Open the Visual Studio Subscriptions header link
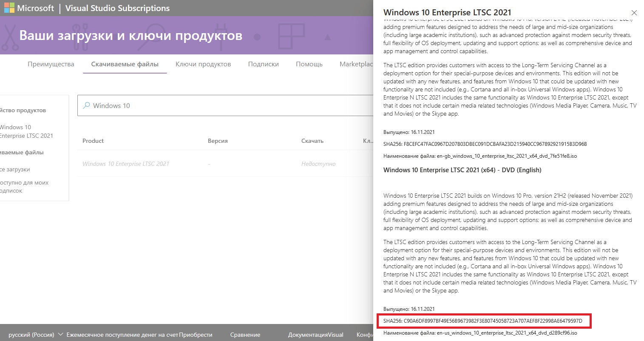This screenshot has width=644, height=341. point(117,8)
